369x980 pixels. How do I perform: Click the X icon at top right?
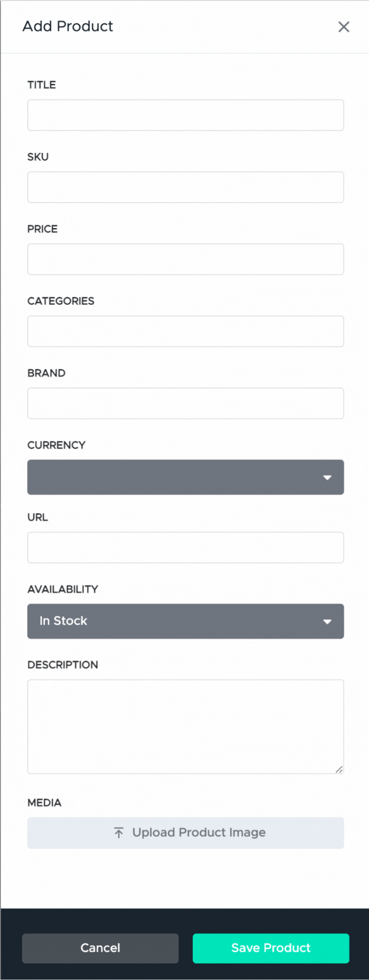344,27
